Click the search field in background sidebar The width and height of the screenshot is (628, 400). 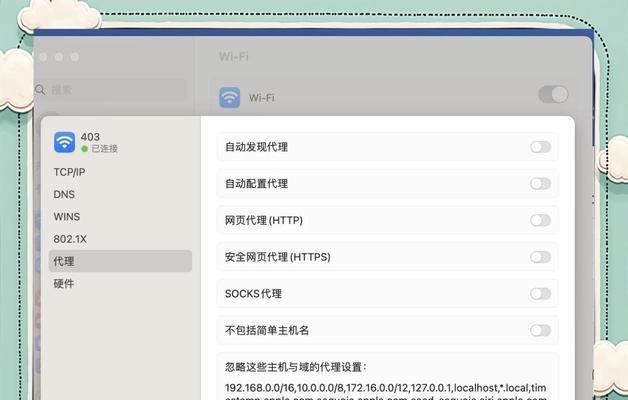(x=110, y=90)
